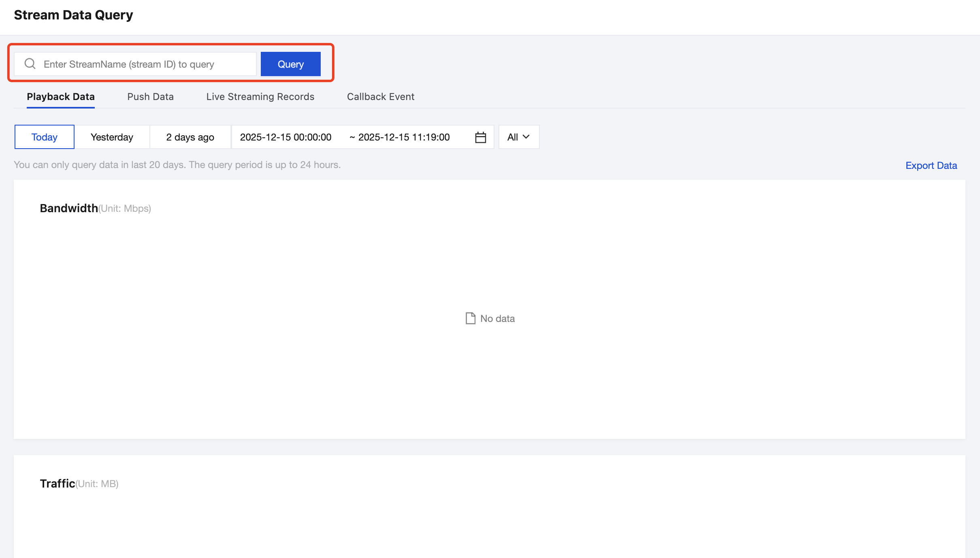Go to the Callback Event tab
980x558 pixels.
(380, 97)
